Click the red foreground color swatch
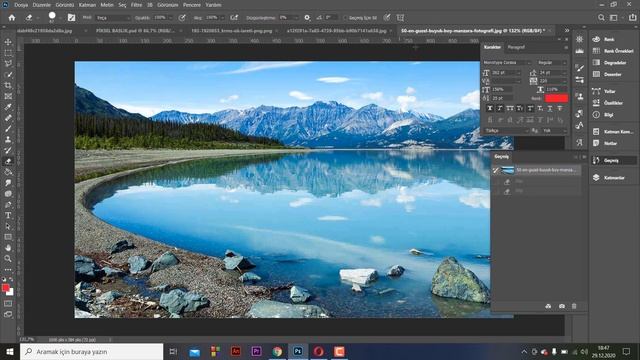The height and width of the screenshot is (360, 640). [5, 288]
